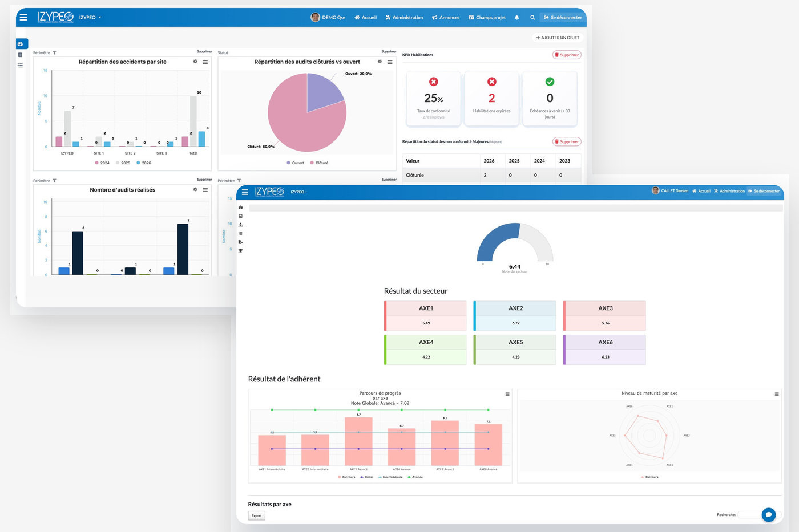Open the settings gear of the audits clôturés chart
This screenshot has width=799, height=532.
point(380,62)
